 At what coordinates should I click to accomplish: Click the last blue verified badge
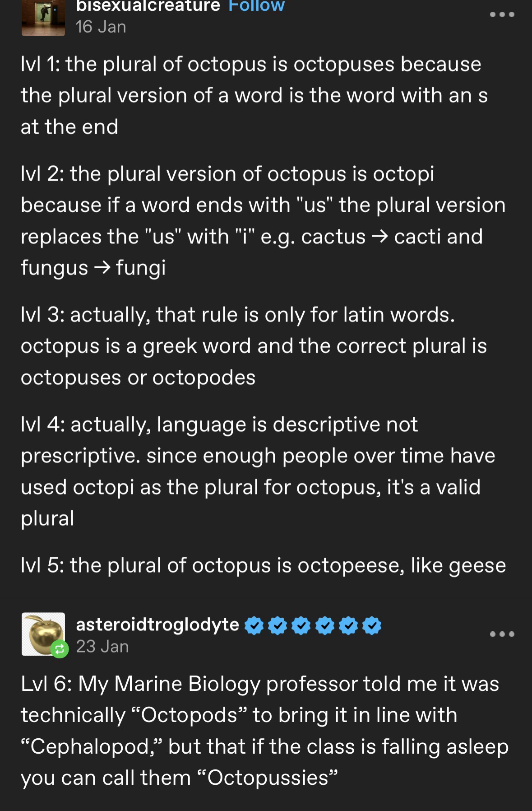coord(371,625)
